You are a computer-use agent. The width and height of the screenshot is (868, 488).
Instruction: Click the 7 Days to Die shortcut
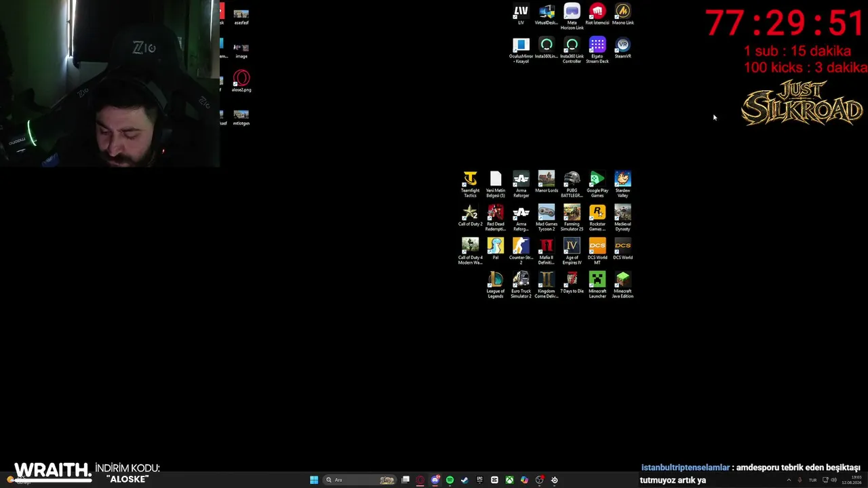(x=572, y=283)
